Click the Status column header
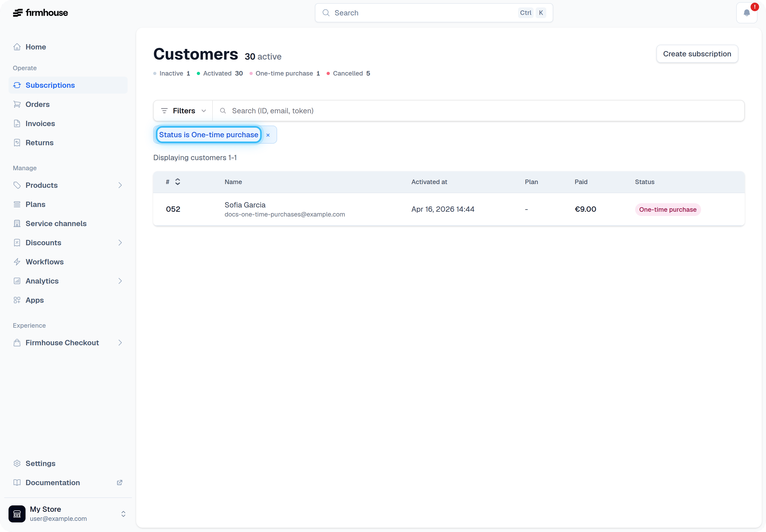 click(x=644, y=182)
